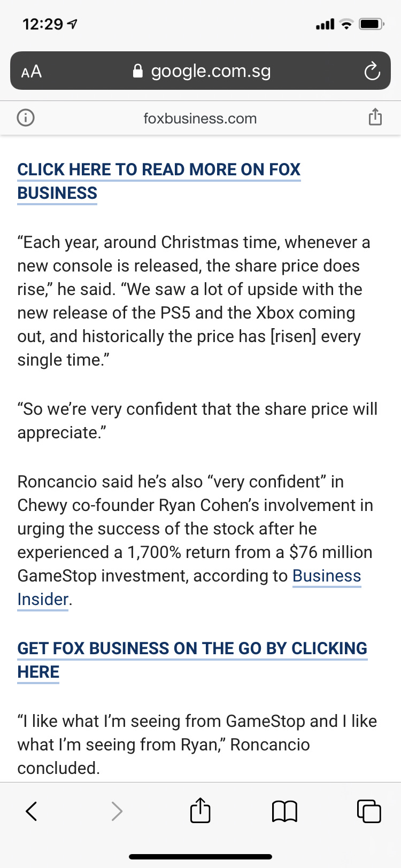Tap the google.com.sg address field
The width and height of the screenshot is (401, 868).
[211, 71]
